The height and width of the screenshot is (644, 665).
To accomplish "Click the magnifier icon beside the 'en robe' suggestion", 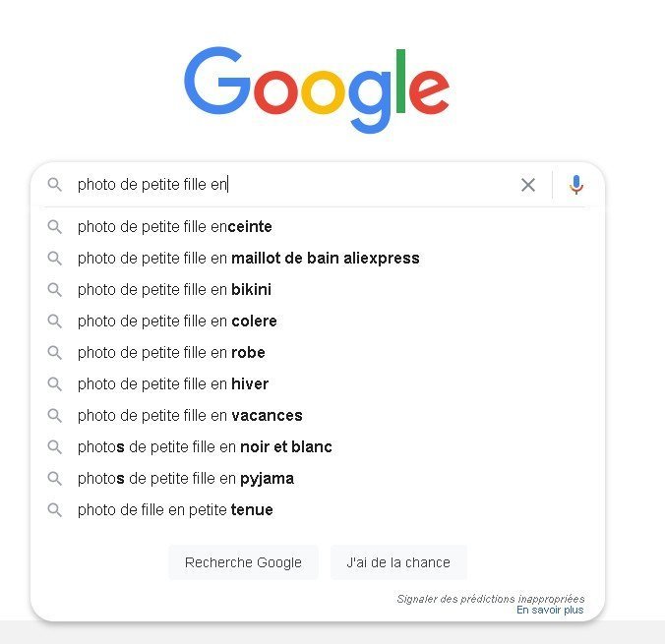I will [55, 353].
